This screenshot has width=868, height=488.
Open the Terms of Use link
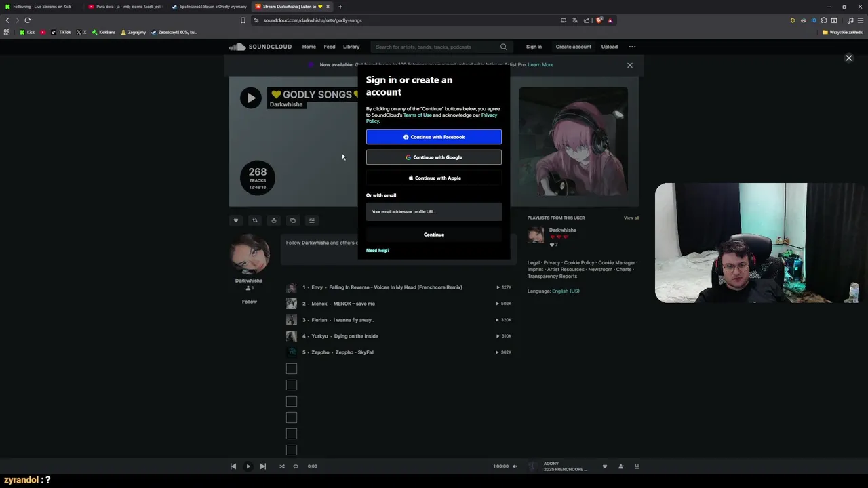tap(417, 115)
